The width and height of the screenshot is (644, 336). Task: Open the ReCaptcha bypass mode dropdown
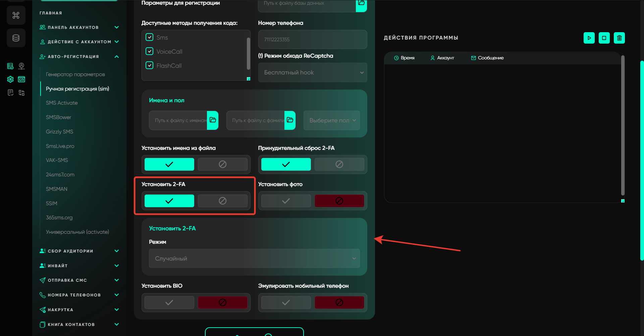pyautogui.click(x=312, y=72)
